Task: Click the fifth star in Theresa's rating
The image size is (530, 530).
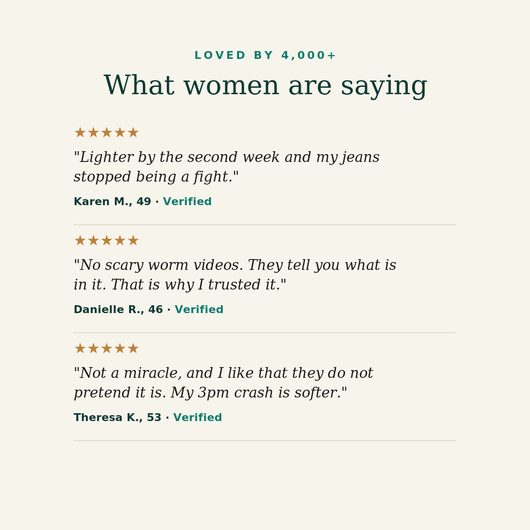Action: coord(133,348)
